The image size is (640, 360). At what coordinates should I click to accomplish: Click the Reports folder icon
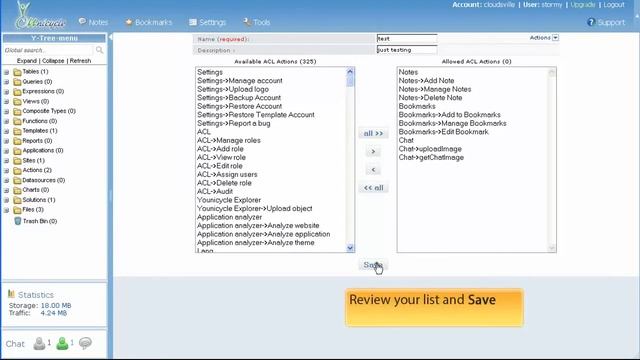pyautogui.click(x=17, y=141)
